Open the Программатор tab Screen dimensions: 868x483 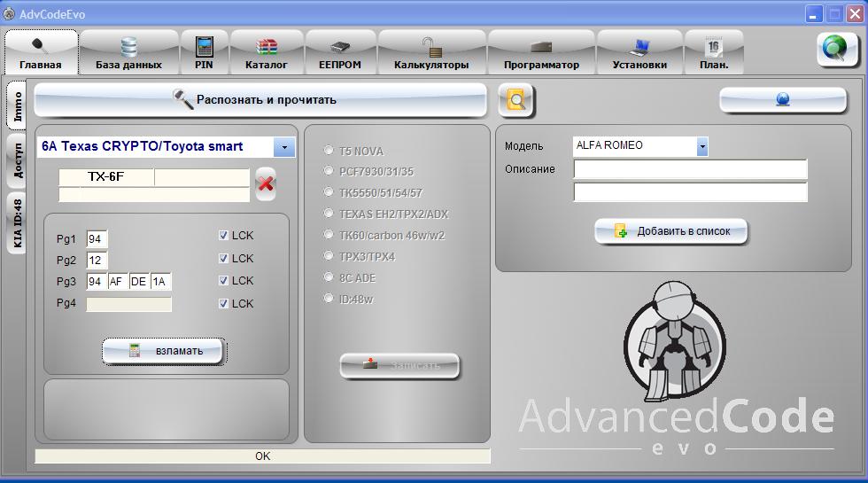pyautogui.click(x=541, y=53)
